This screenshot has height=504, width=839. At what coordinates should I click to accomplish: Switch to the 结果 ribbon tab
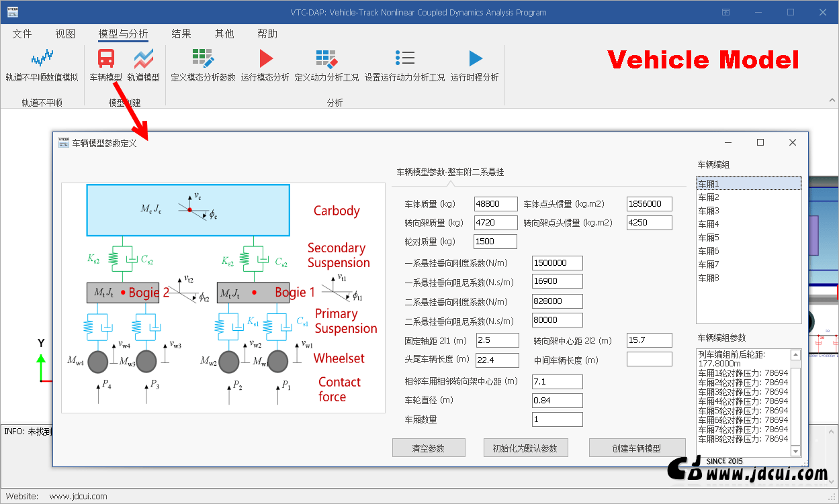181,34
